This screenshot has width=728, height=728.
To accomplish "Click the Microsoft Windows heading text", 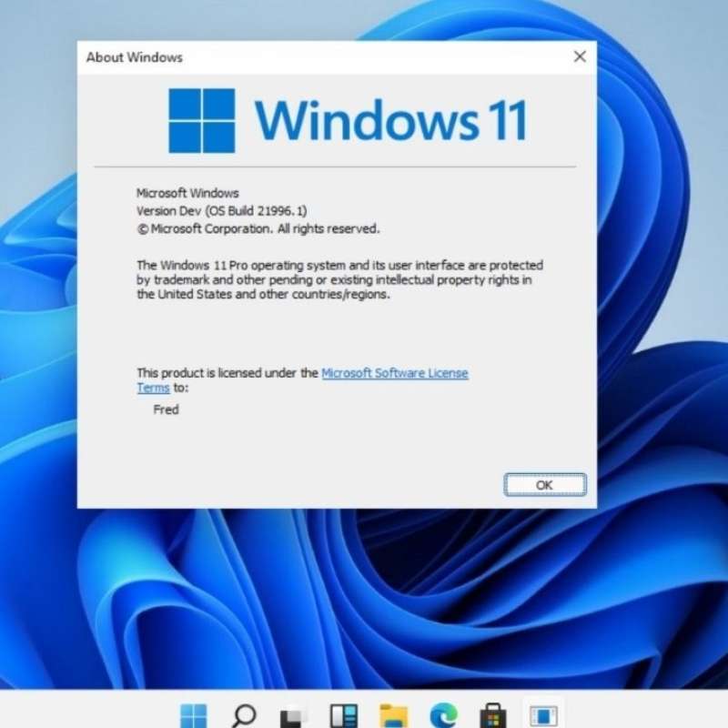I will click(187, 193).
